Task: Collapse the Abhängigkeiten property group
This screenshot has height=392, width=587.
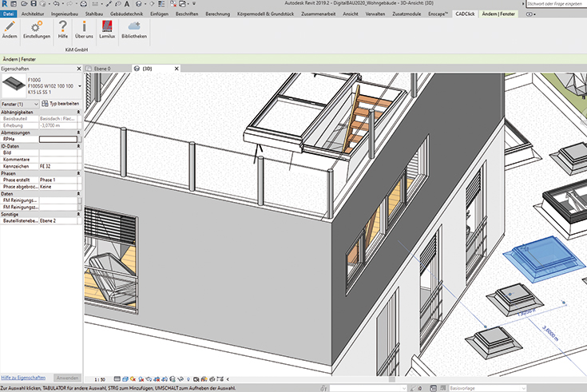Action: pos(77,112)
